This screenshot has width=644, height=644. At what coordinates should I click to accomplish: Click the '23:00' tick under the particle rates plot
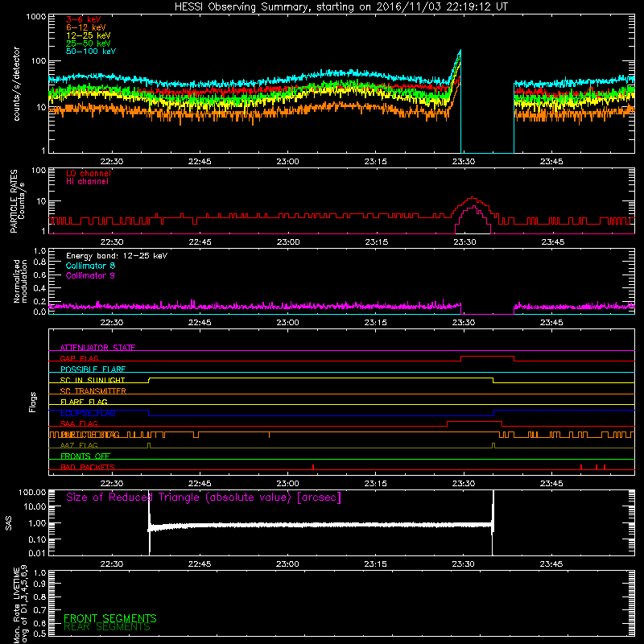point(288,242)
